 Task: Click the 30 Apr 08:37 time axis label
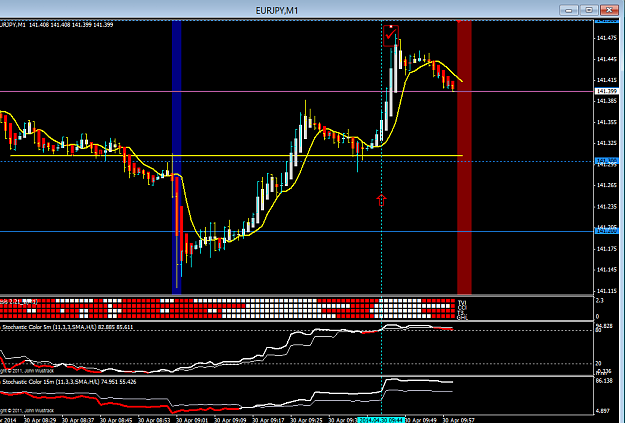pyautogui.click(x=78, y=420)
